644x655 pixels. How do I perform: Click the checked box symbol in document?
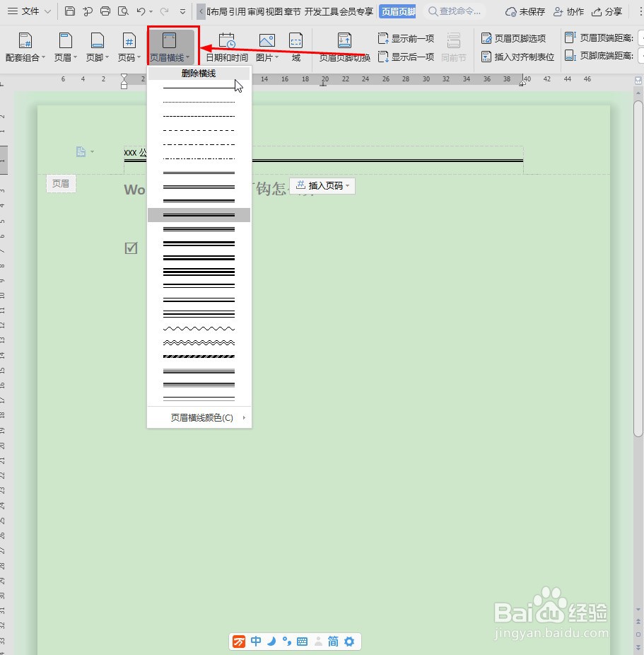[x=131, y=248]
